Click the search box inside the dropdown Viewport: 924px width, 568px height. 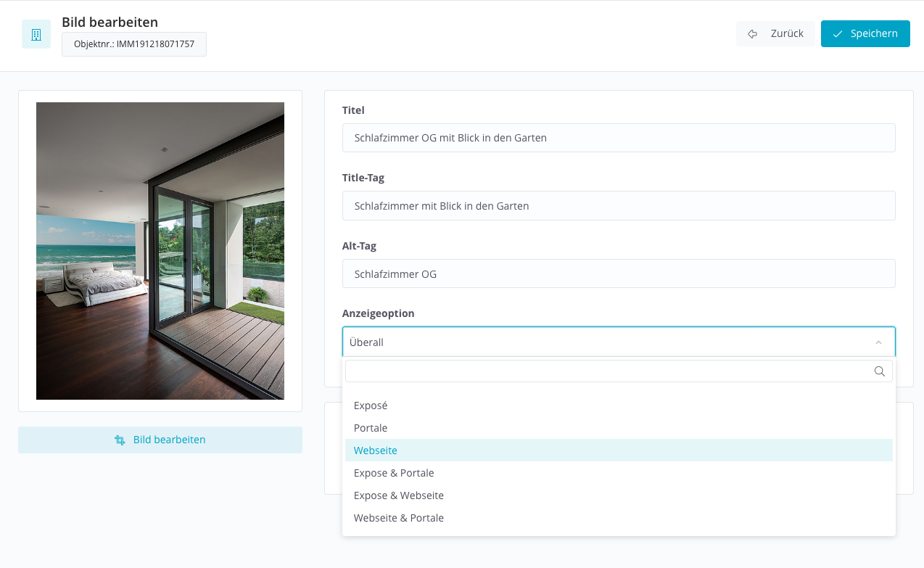point(609,371)
